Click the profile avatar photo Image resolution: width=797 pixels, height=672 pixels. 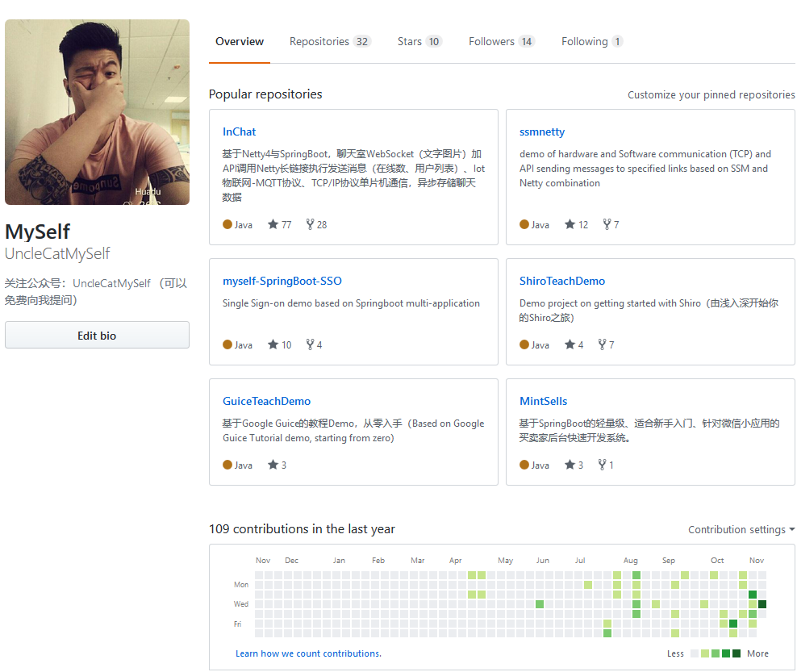[x=97, y=112]
